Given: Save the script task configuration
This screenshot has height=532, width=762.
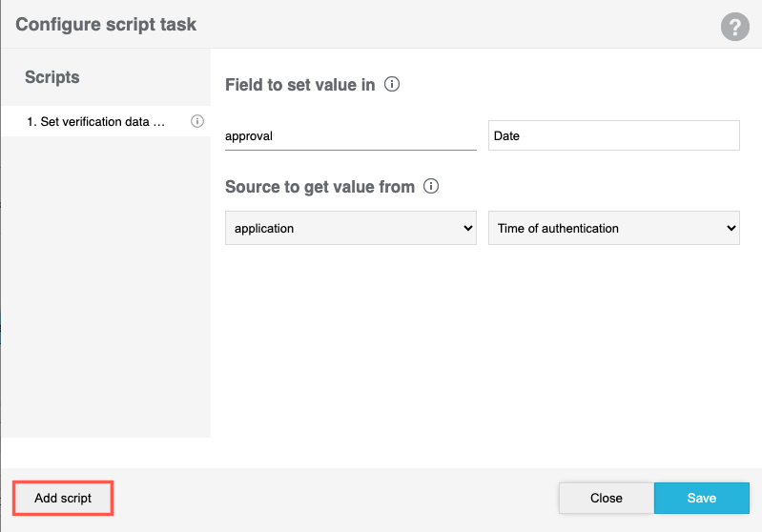Looking at the screenshot, I should [701, 498].
